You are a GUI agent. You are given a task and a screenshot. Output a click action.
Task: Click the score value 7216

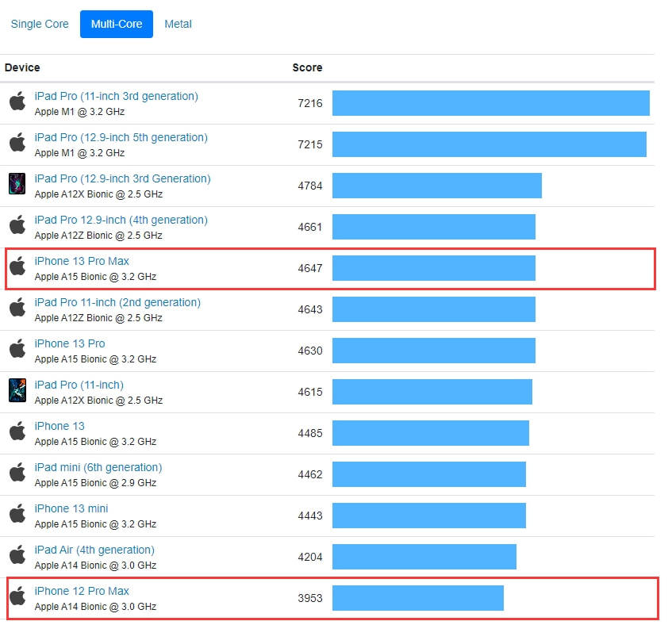tap(310, 103)
